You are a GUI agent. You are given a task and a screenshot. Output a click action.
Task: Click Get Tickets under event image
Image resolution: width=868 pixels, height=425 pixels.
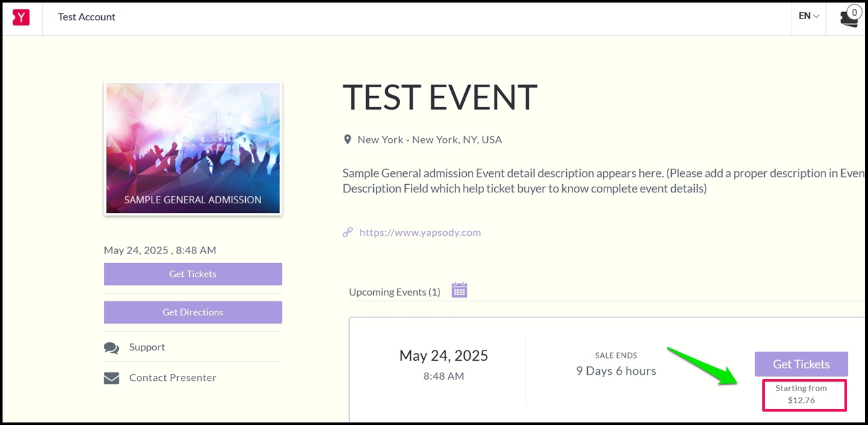point(193,274)
